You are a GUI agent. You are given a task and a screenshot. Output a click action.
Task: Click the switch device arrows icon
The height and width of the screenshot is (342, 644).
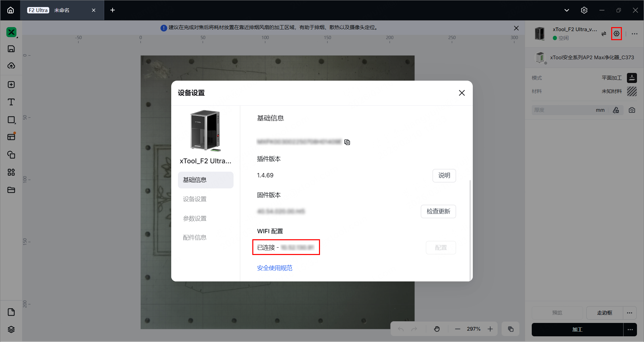603,34
